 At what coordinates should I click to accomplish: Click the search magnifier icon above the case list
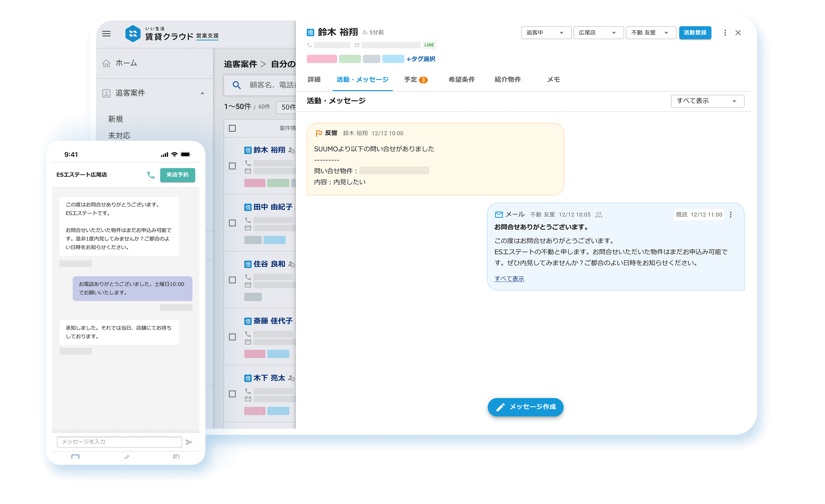coord(237,85)
